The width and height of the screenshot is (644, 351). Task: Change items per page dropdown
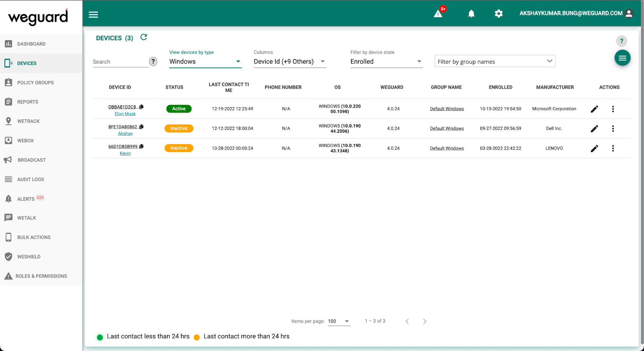339,321
